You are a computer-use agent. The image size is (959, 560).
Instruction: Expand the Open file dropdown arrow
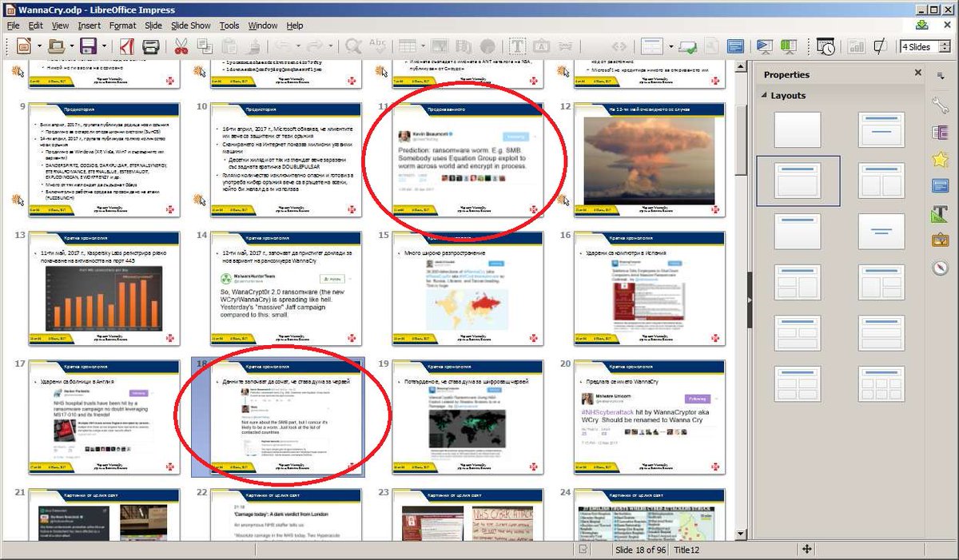pos(71,46)
